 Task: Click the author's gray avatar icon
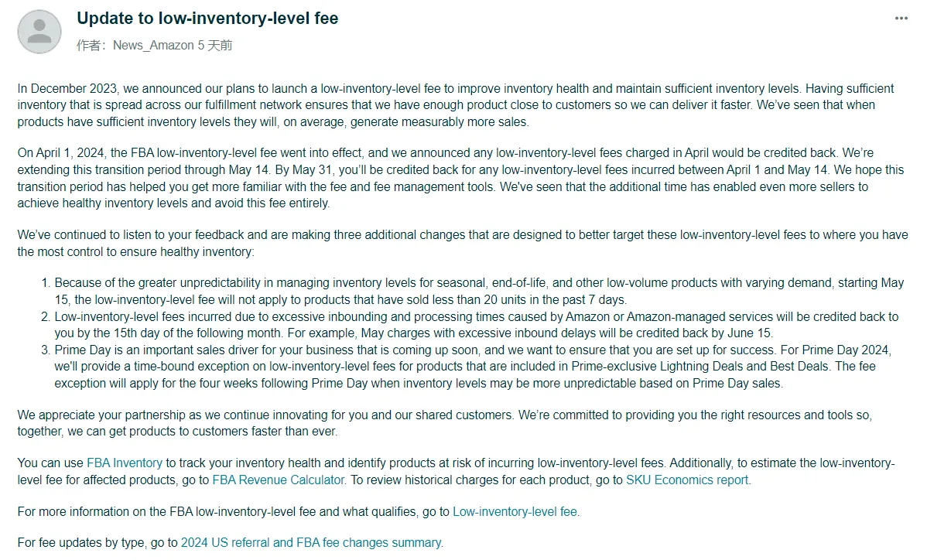coord(39,32)
